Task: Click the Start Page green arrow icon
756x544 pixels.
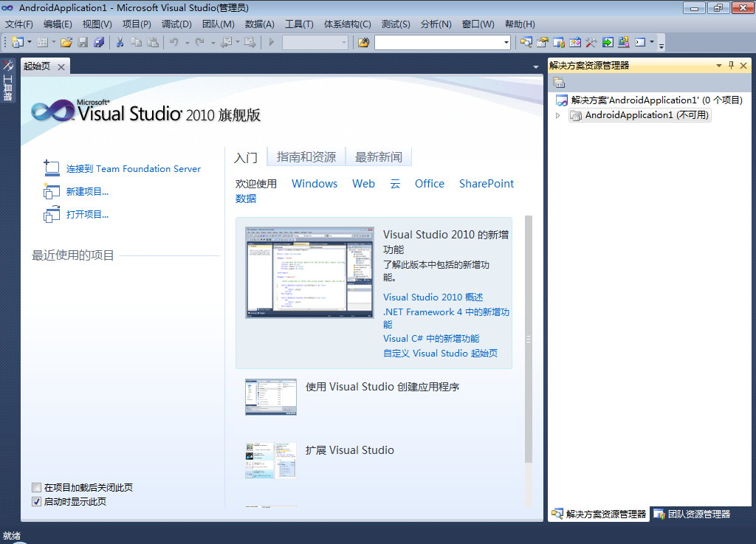Action: coord(608,42)
